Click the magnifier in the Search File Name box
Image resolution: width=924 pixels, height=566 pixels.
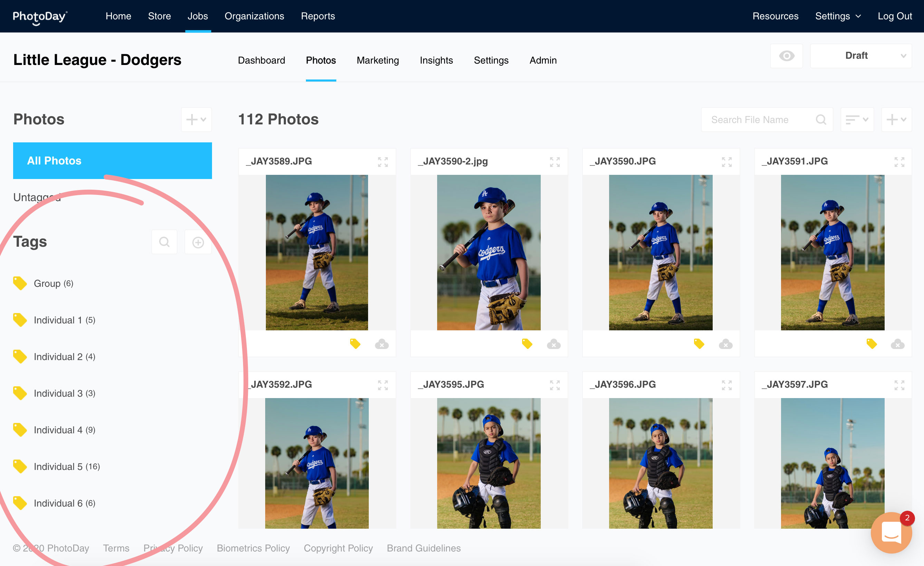(820, 120)
